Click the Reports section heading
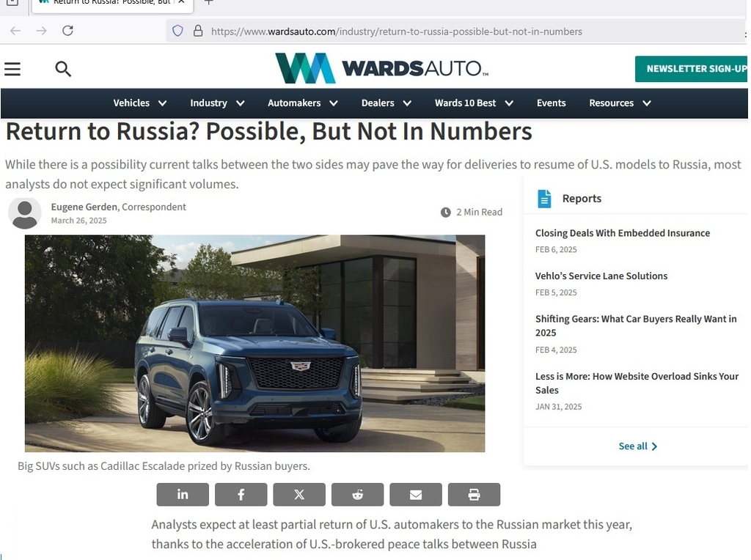Viewport: 751px width, 560px height. [582, 199]
